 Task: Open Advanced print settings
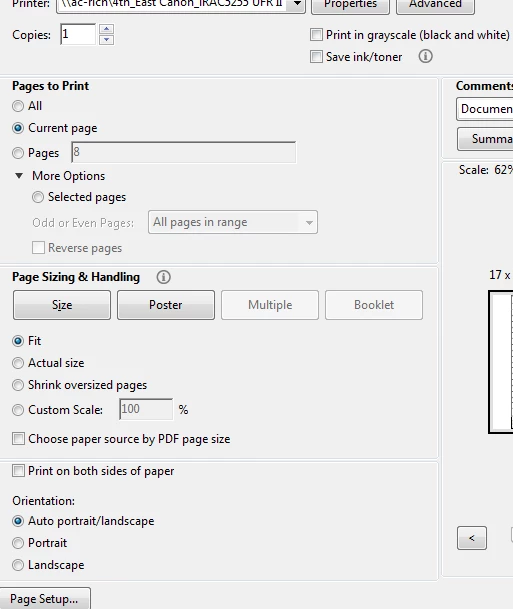point(435,5)
